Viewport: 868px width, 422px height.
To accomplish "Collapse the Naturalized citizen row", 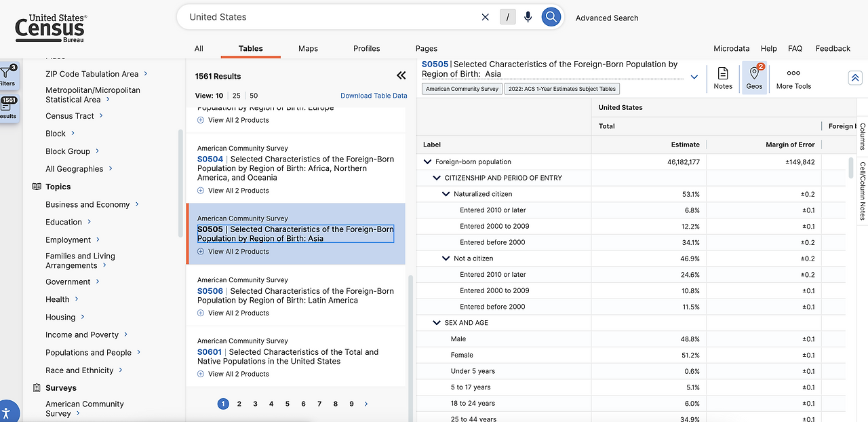I will 446,194.
